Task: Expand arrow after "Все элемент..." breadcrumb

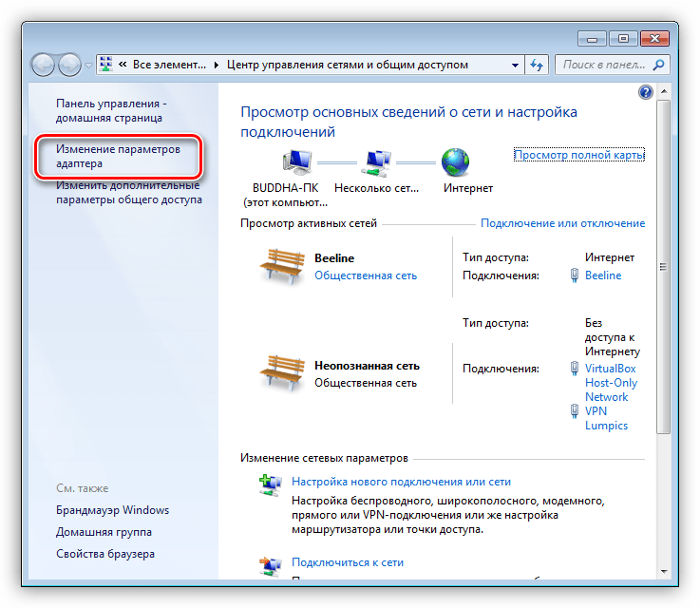Action: pos(216,66)
